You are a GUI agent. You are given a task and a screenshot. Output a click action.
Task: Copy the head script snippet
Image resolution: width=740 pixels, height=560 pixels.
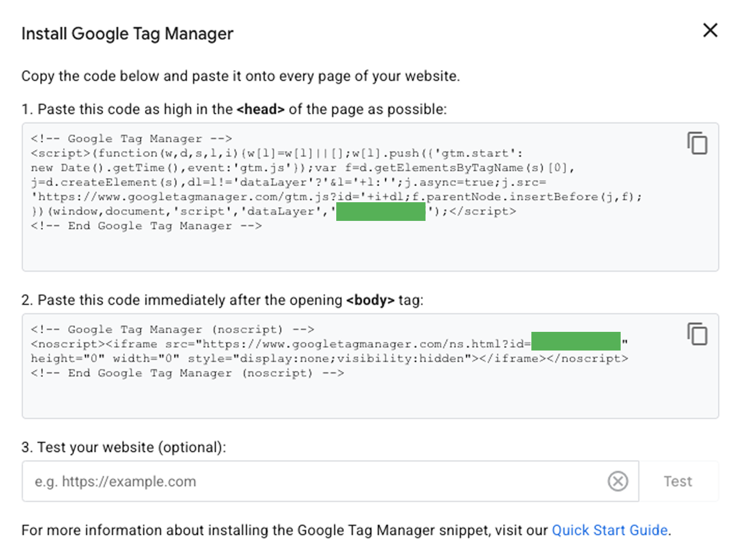pos(697,143)
